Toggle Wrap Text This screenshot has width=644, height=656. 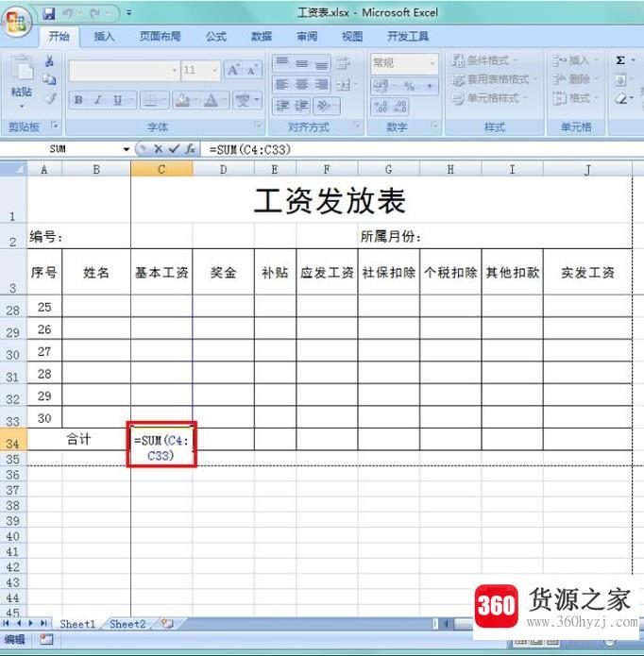pyautogui.click(x=344, y=63)
